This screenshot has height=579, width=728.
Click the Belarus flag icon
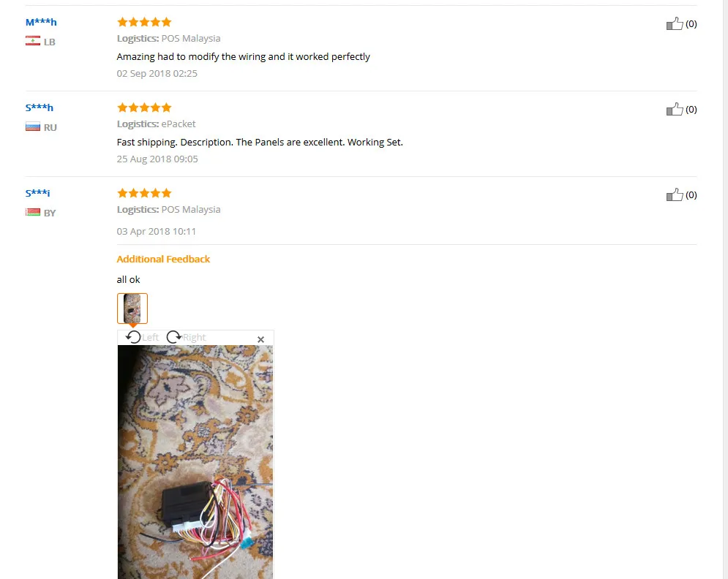32,212
